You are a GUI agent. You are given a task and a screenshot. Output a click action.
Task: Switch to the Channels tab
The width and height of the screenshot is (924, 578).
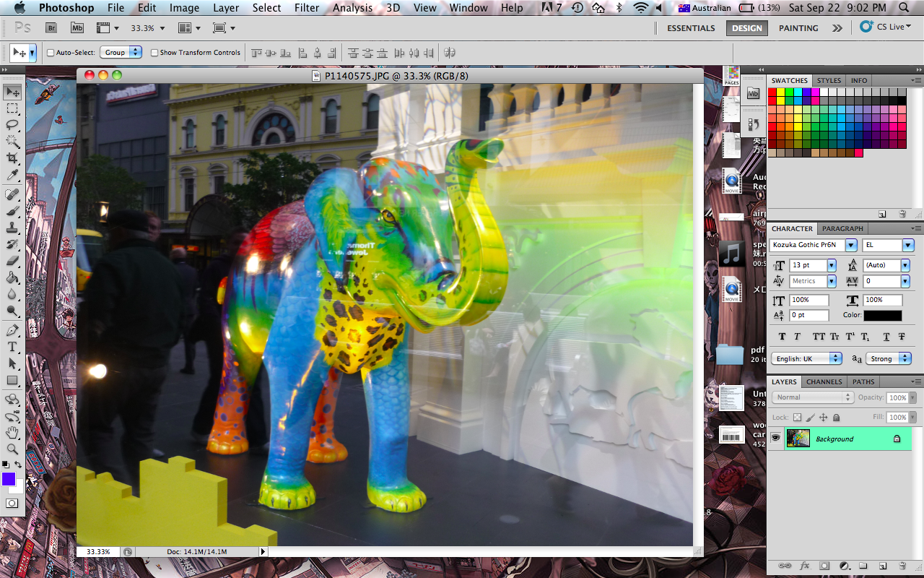(x=824, y=381)
